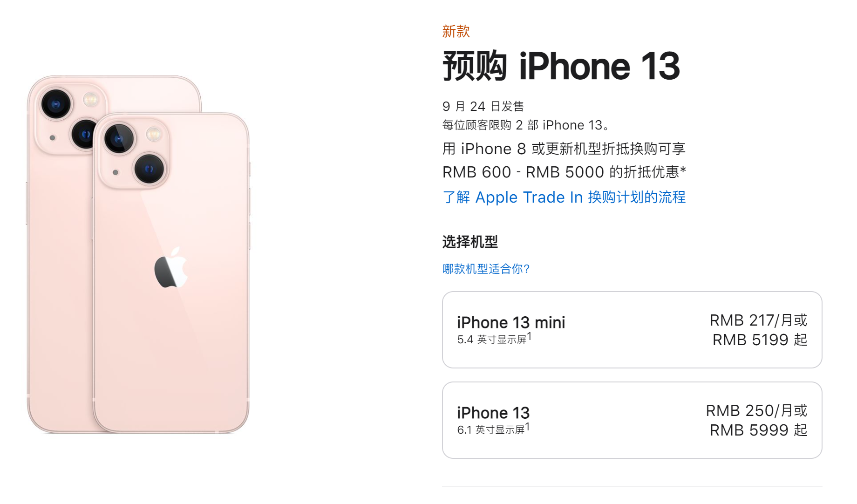Click the RMB 5999 起 price text

(758, 430)
